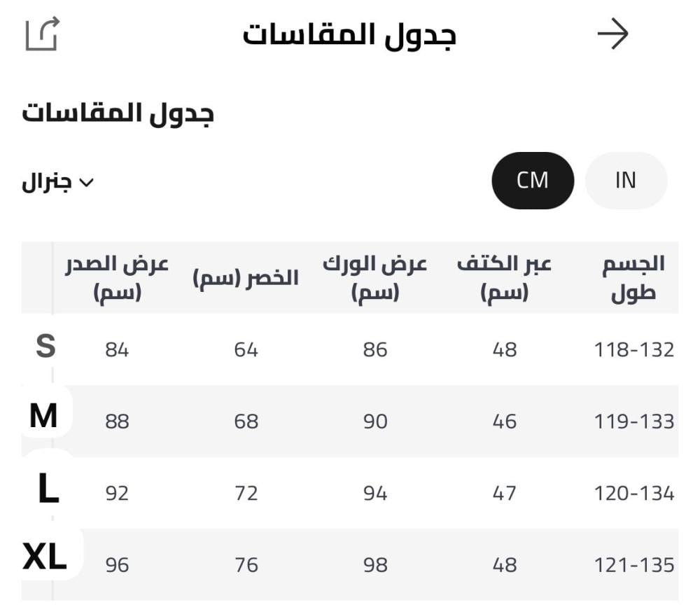Click the hip width value 94
Viewport: 700px width, 612px height.
point(375,493)
